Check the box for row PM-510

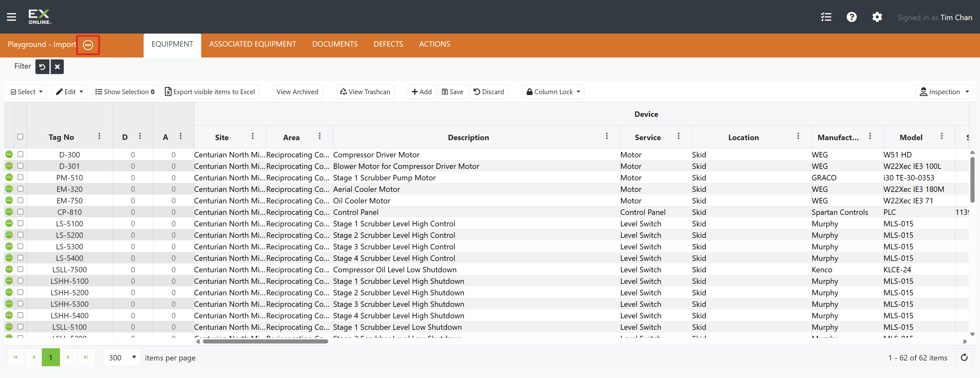(x=20, y=178)
